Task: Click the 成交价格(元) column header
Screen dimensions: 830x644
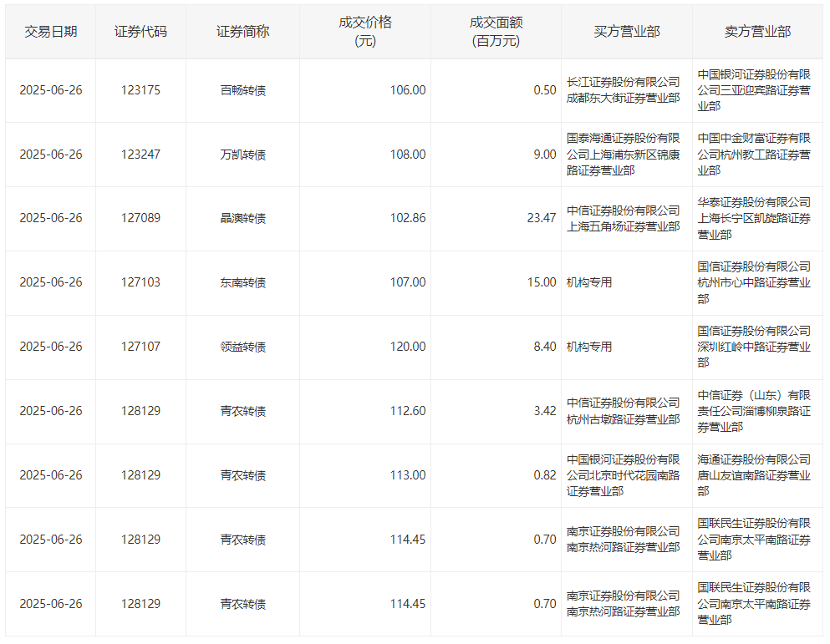Action: 364,32
